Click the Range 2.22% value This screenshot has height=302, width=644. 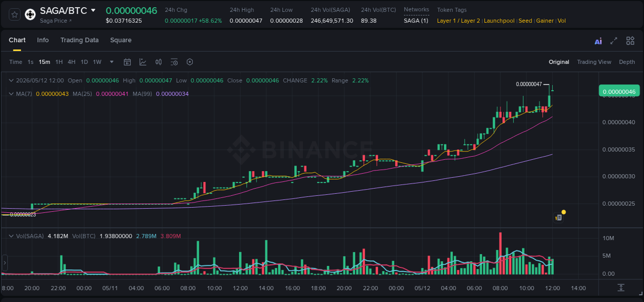point(360,80)
